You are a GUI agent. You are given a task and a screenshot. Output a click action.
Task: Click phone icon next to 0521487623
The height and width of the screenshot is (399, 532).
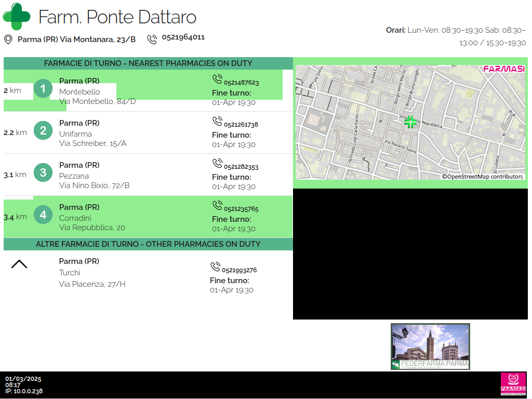click(x=217, y=79)
